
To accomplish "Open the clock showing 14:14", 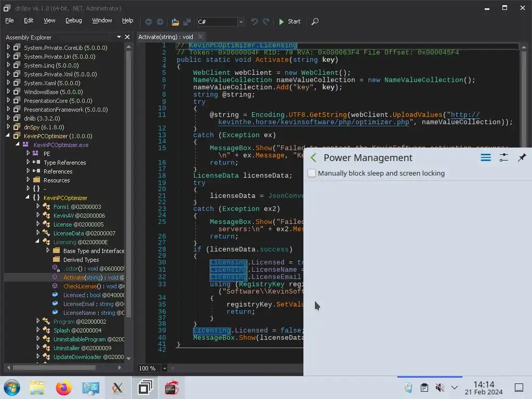I will point(484,388).
